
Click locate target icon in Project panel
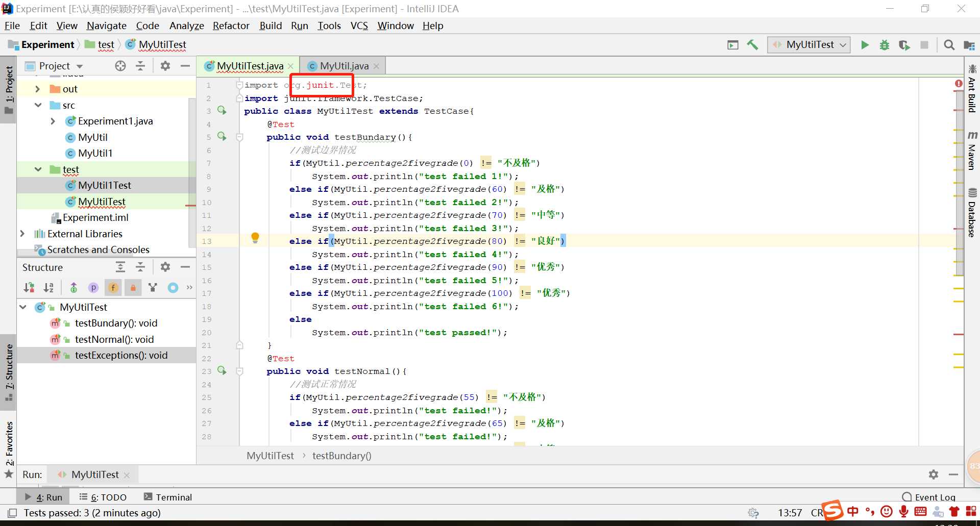tap(120, 66)
